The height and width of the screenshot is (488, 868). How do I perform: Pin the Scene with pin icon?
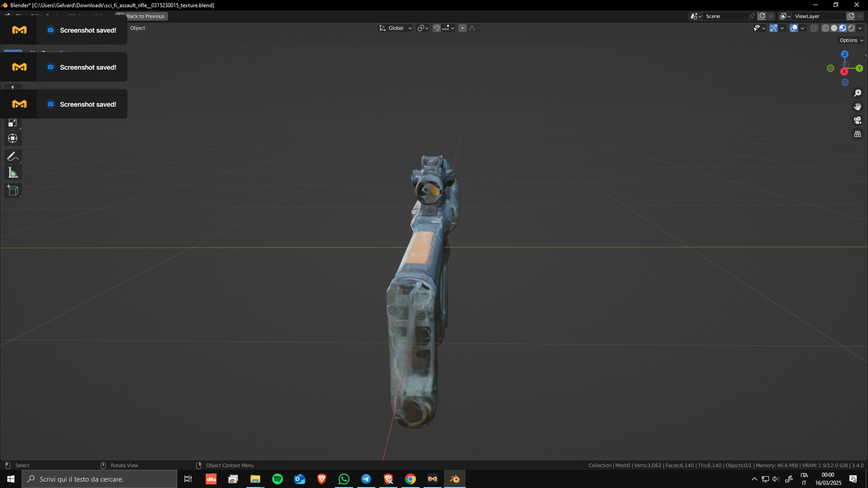[751, 16]
